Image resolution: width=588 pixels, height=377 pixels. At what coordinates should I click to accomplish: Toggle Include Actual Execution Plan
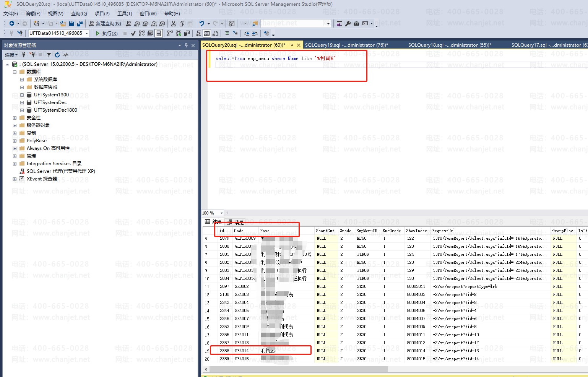point(170,33)
